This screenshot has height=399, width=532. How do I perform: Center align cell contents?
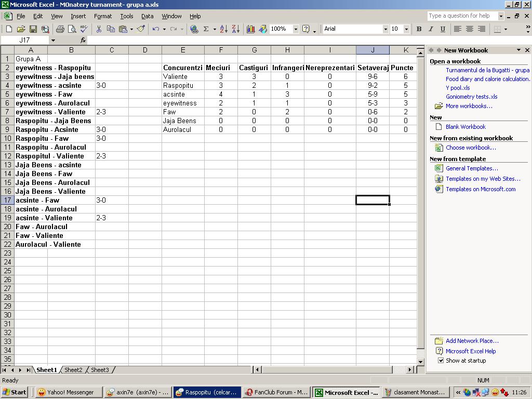(469, 29)
